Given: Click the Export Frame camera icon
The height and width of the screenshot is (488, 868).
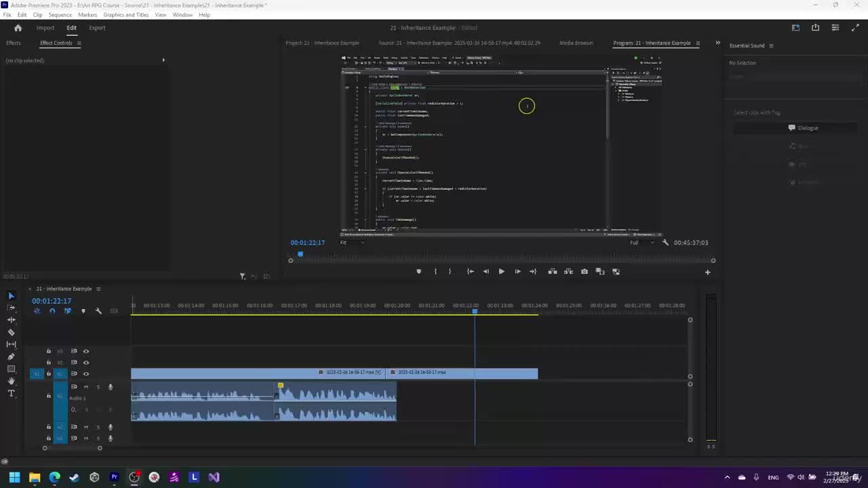Looking at the screenshot, I should click(x=585, y=272).
